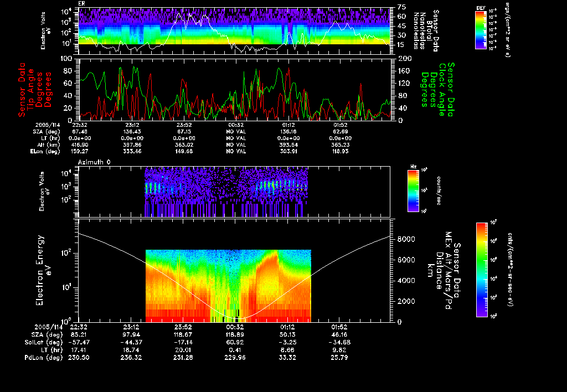Click SolLat value -3.25
Image resolution: width=567 pixels, height=392 pixels.
[287, 343]
